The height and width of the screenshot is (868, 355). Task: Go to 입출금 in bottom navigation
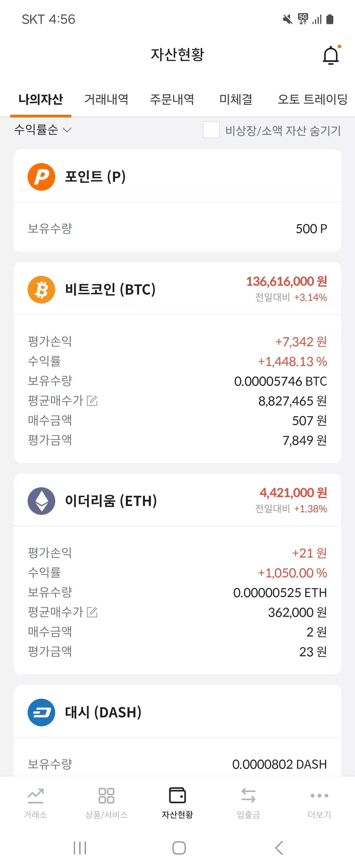click(x=248, y=803)
